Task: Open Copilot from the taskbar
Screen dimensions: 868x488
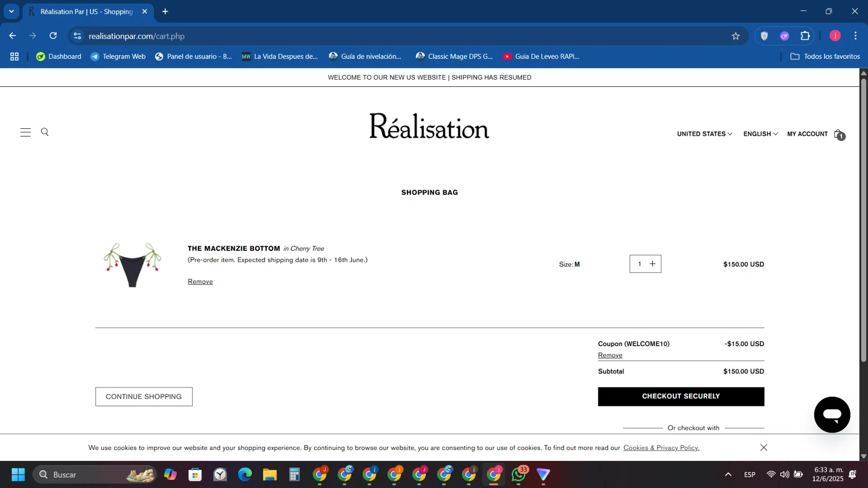Action: (x=170, y=475)
